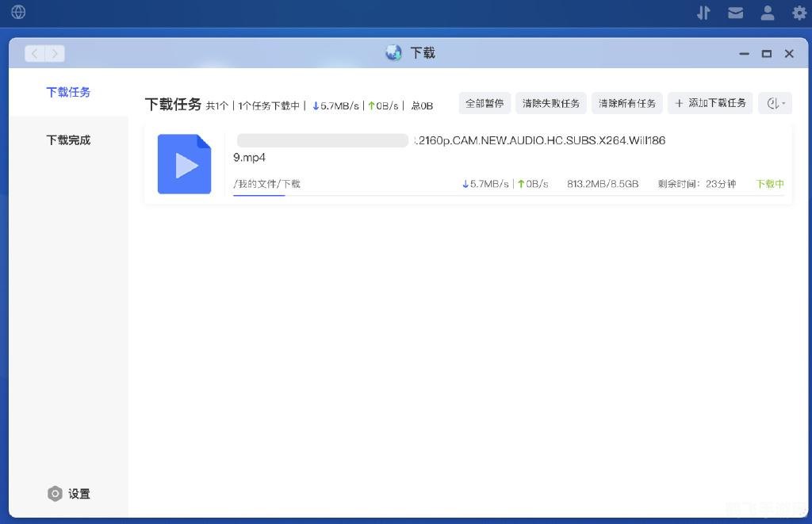Click 下载中 to pause the mp4 download
This screenshot has width=812, height=524.
(x=768, y=183)
